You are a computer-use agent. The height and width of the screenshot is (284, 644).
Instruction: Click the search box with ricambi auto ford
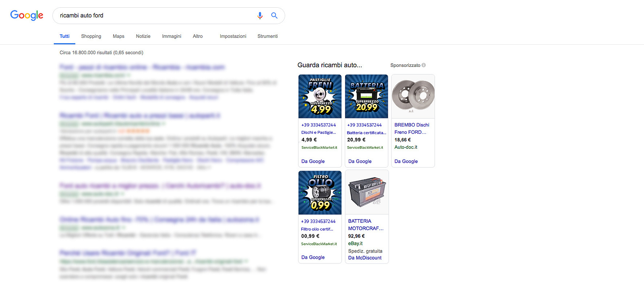pyautogui.click(x=155, y=16)
